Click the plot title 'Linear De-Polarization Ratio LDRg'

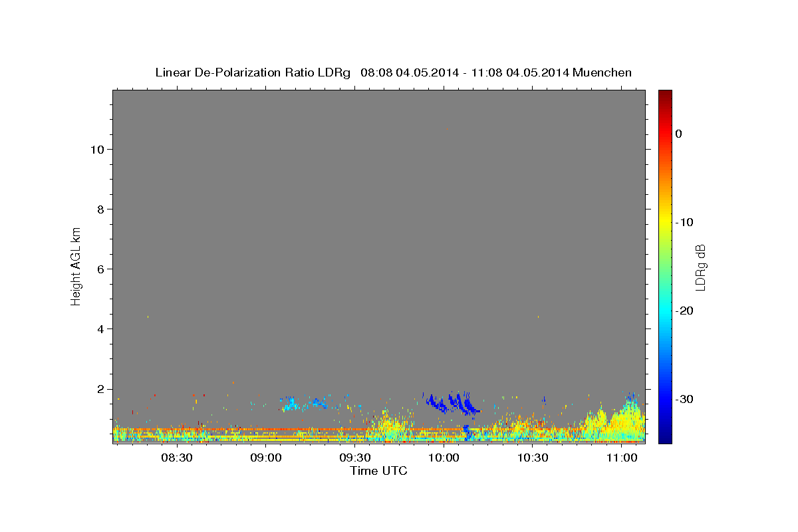252,72
